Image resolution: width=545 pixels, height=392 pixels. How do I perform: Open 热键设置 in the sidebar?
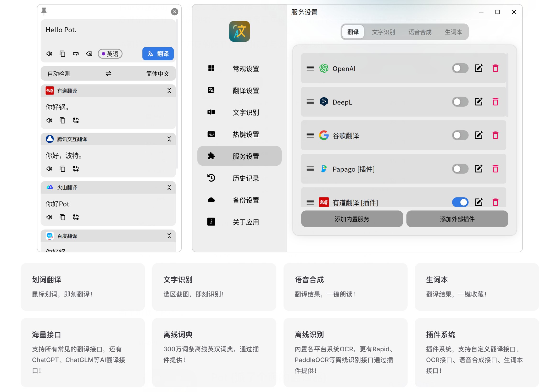point(239,134)
